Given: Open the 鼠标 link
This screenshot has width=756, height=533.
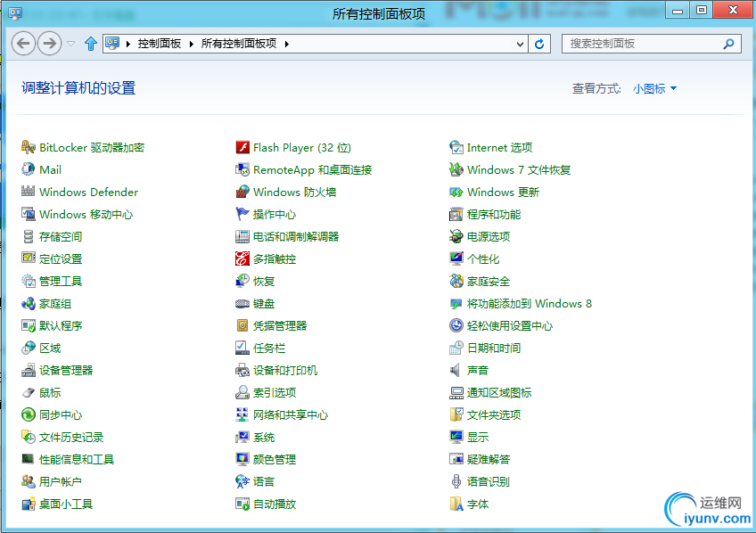Looking at the screenshot, I should click(50, 393).
